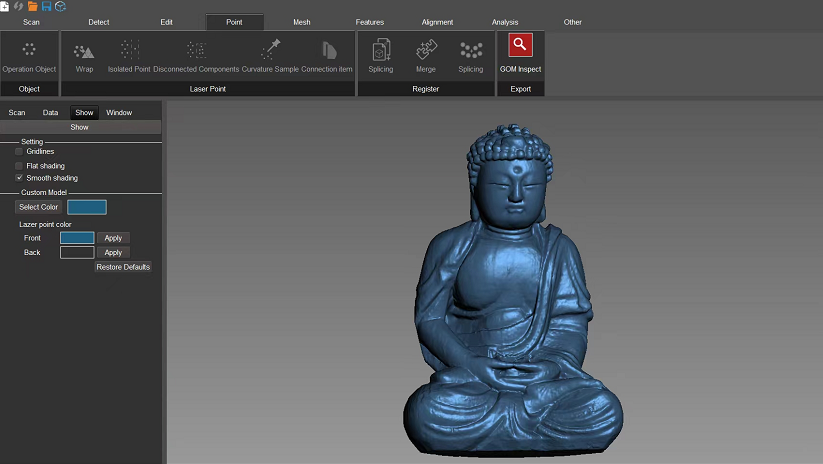823x464 pixels.
Task: Click Apply for the Front color
Action: pos(113,238)
